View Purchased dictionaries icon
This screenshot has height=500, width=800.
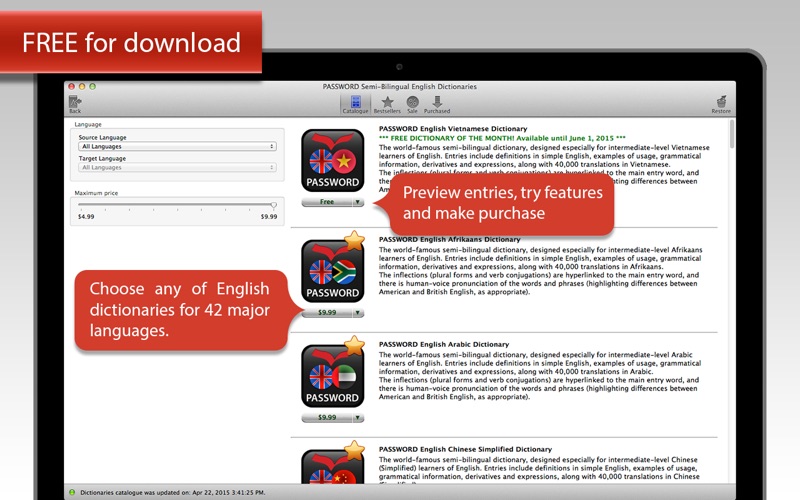click(437, 104)
